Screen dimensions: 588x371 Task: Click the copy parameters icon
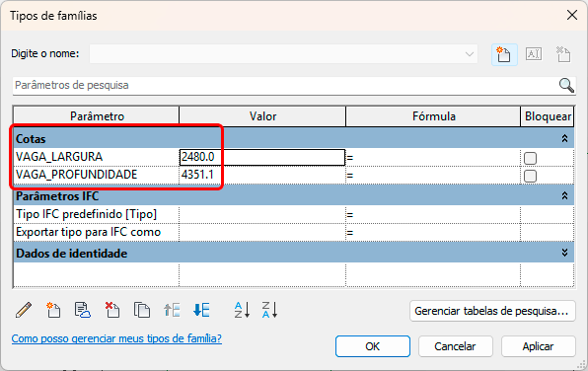point(142,310)
